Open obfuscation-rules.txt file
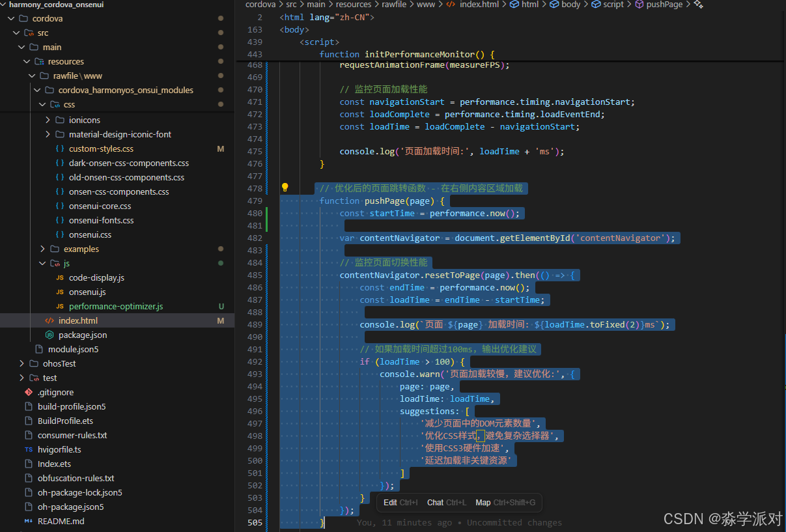Viewport: 786px width, 532px height. coord(76,479)
